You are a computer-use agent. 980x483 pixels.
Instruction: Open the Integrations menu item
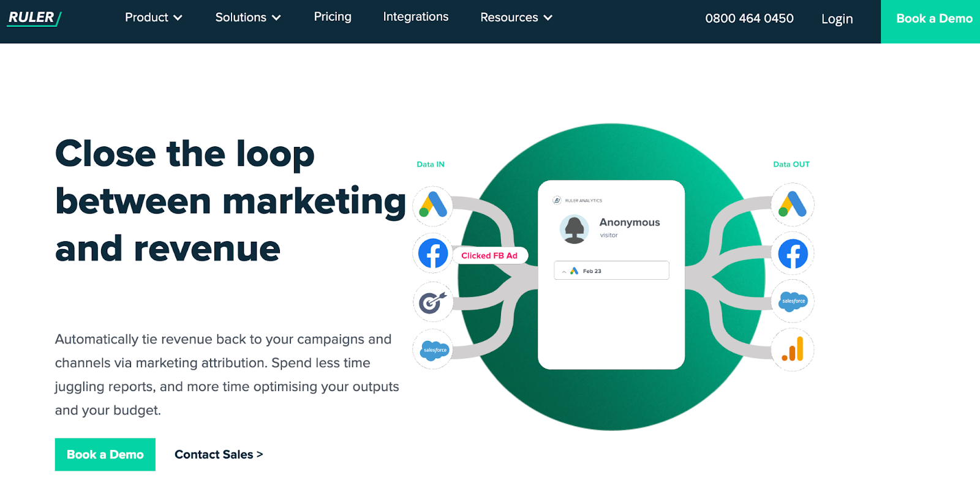pos(416,17)
